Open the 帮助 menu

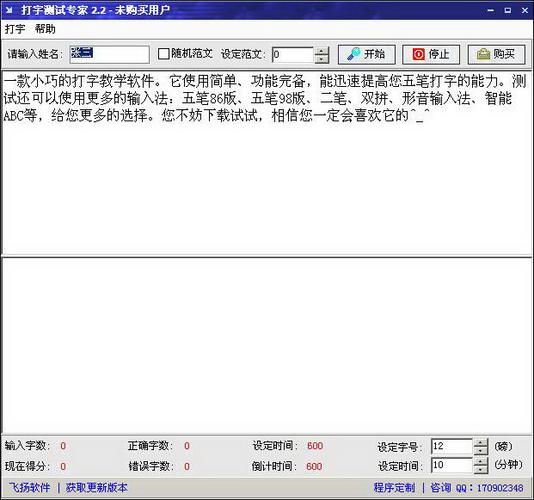(45, 29)
